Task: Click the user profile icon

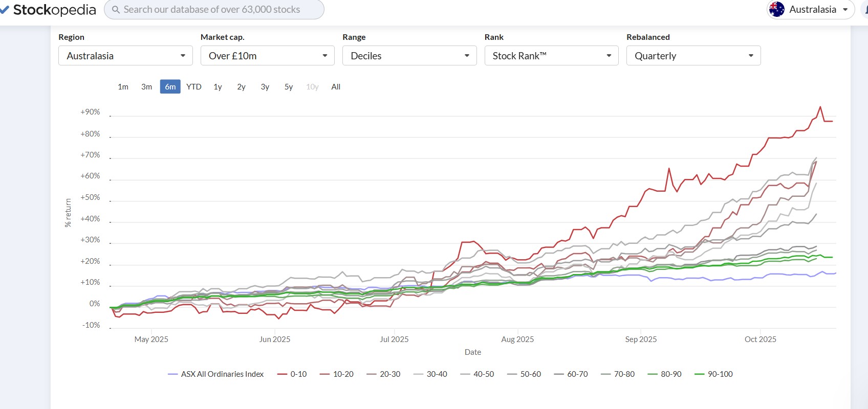Action: click(x=865, y=9)
